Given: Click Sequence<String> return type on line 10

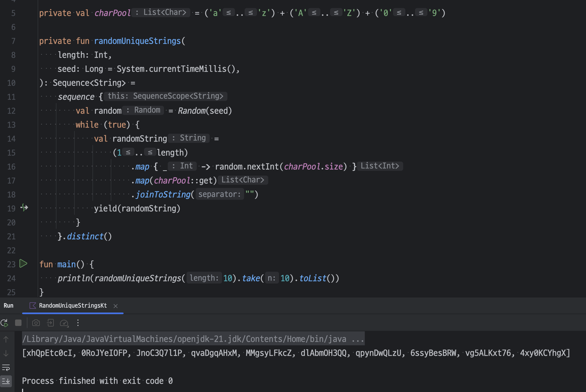Looking at the screenshot, I should click(89, 83).
